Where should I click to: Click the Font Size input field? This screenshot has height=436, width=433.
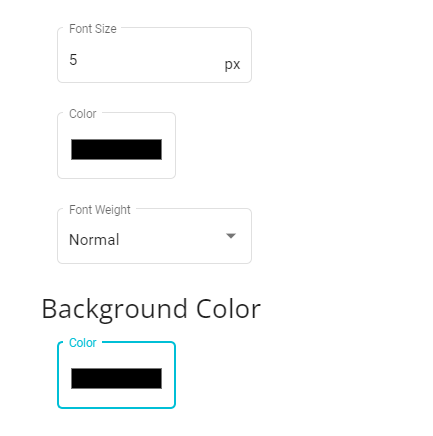pos(154,55)
